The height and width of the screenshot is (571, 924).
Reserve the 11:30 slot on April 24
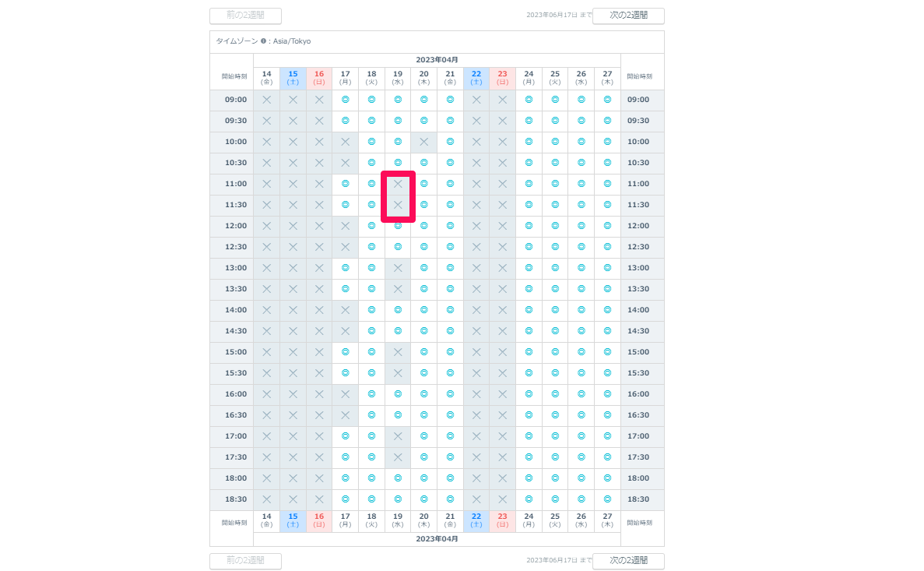coord(529,205)
